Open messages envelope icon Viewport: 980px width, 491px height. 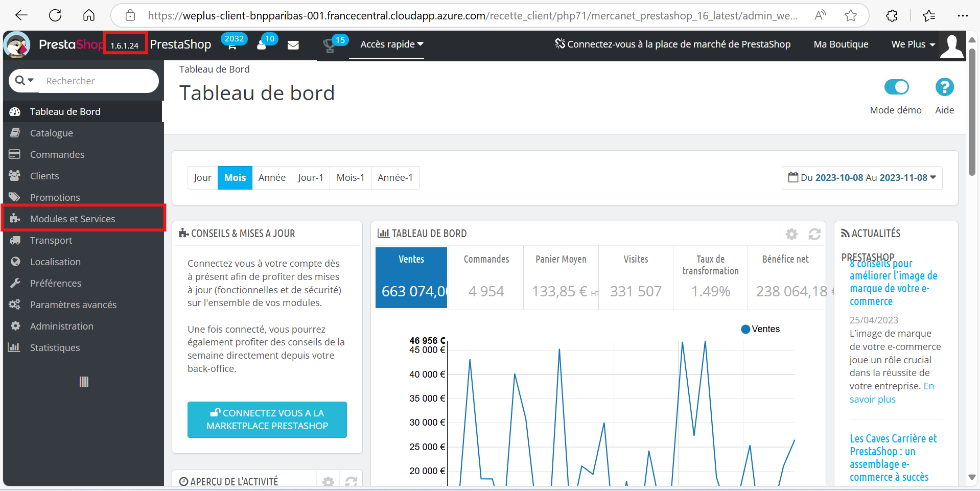click(x=293, y=45)
